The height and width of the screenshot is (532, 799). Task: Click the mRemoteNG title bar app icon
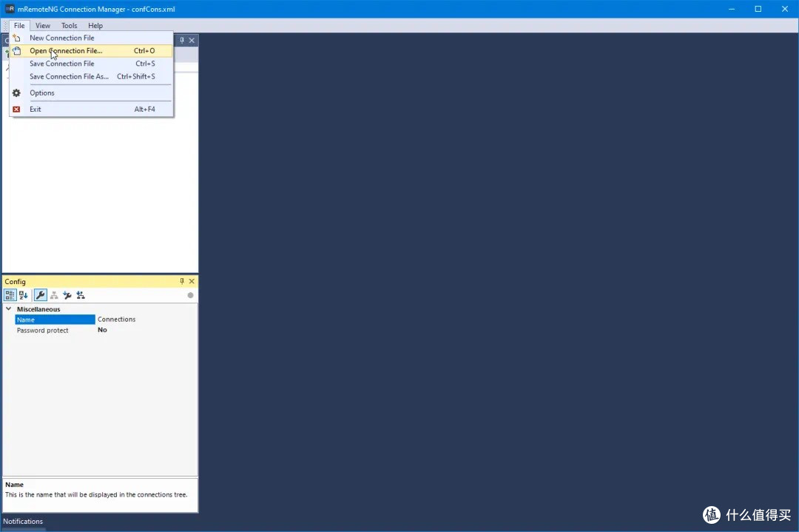10,9
